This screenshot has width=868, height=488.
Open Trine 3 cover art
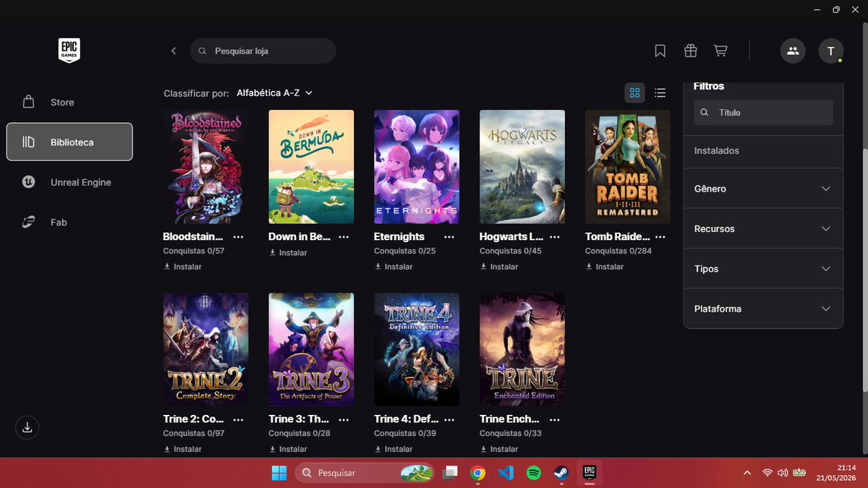coord(311,349)
